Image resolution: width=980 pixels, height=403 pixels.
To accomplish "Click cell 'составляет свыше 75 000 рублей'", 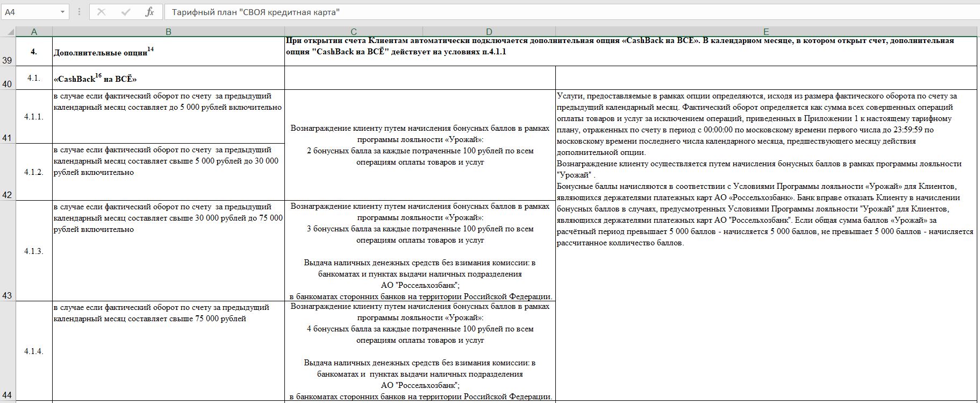I will (x=168, y=351).
